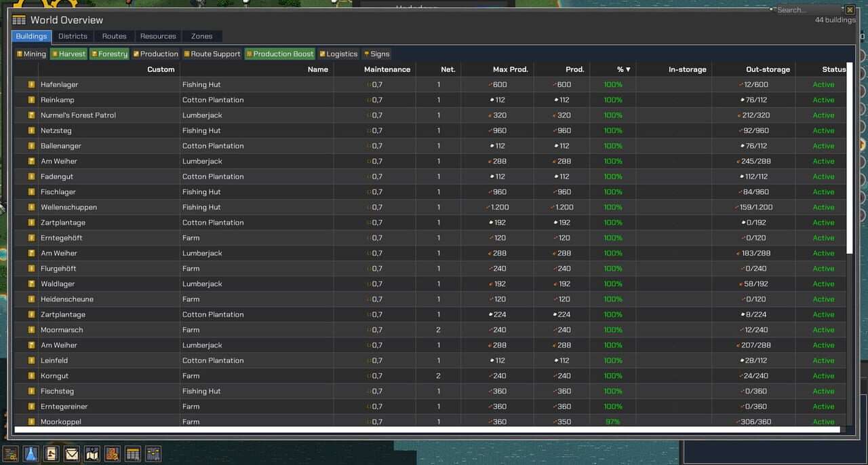
Task: Open the sliders settings icon
Action: pos(153,453)
